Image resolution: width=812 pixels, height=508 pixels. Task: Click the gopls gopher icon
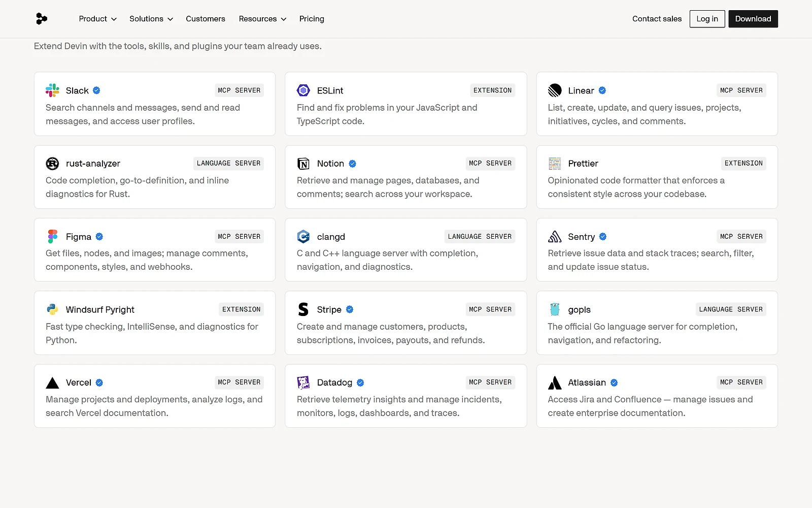pos(555,309)
